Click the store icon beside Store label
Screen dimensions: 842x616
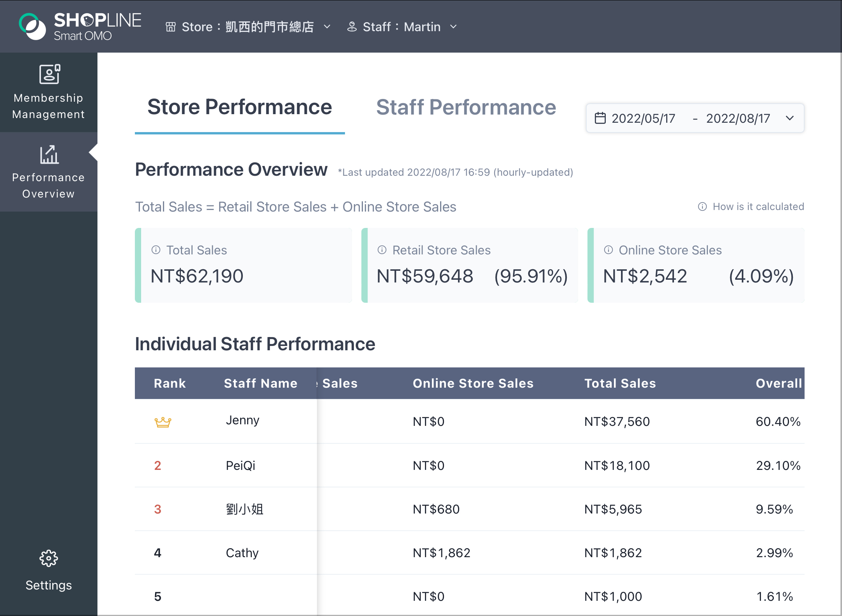click(171, 27)
